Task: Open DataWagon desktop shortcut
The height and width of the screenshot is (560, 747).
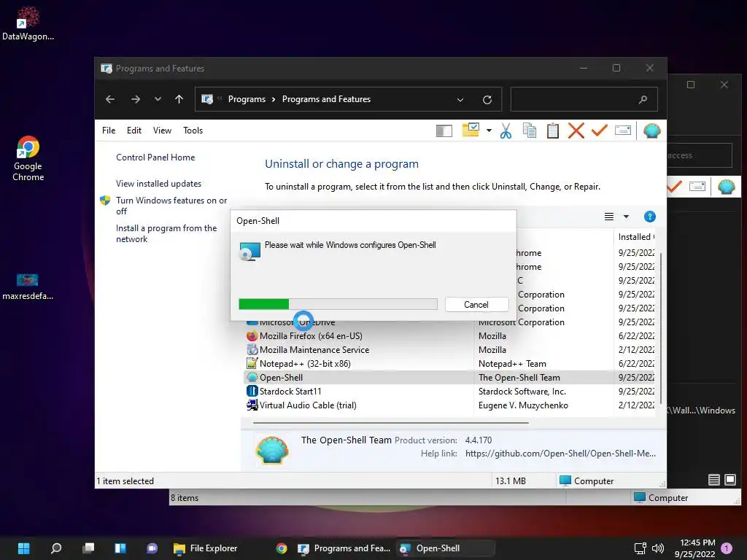Action: point(28,23)
